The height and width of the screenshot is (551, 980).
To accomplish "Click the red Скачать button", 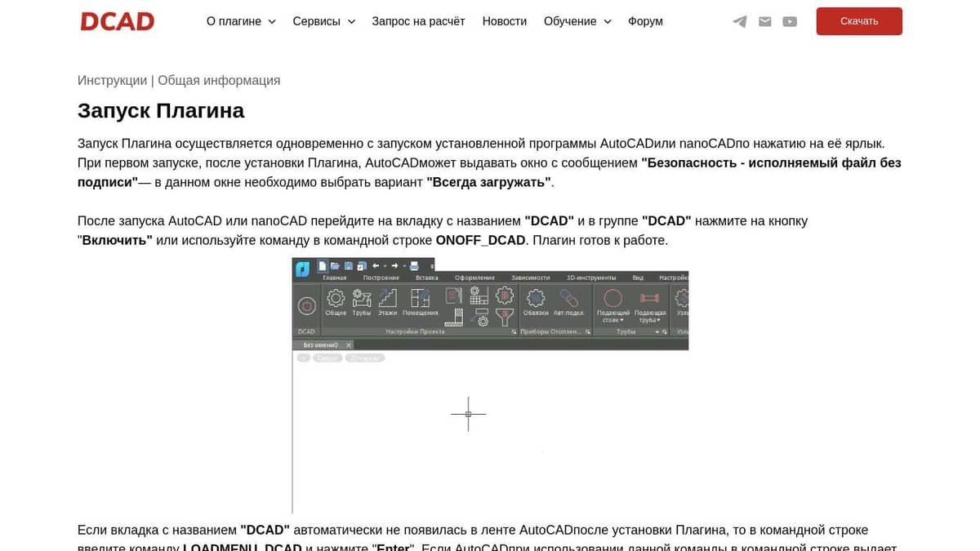I will point(859,21).
